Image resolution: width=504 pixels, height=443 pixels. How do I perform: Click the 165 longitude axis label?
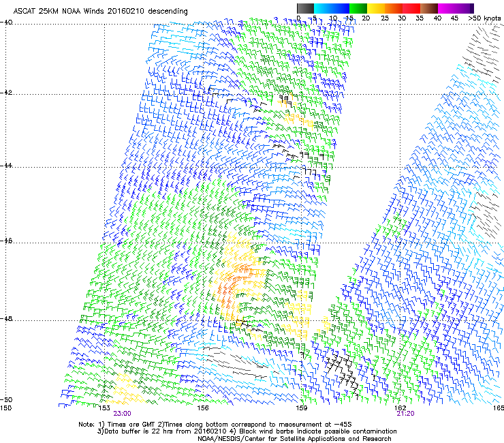499,408
